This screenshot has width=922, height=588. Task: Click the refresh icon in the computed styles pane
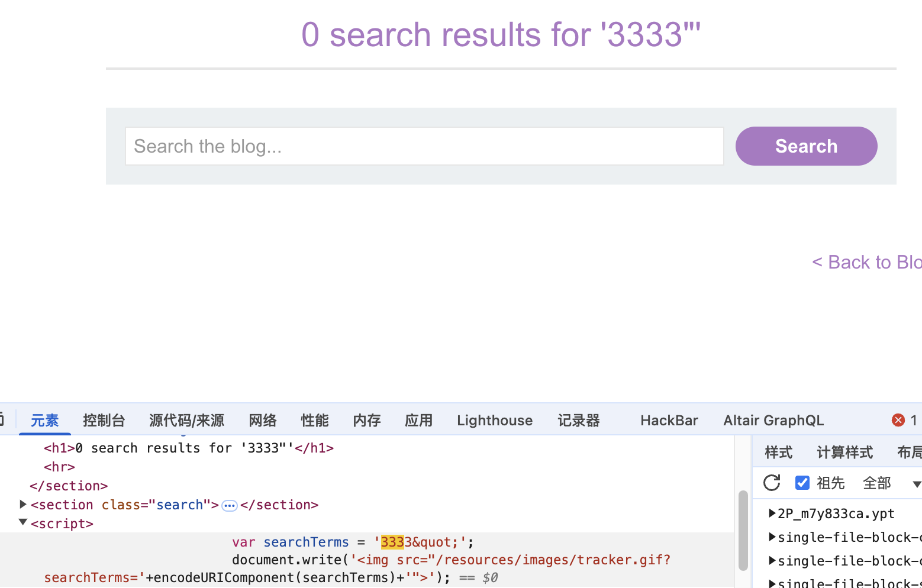click(772, 483)
